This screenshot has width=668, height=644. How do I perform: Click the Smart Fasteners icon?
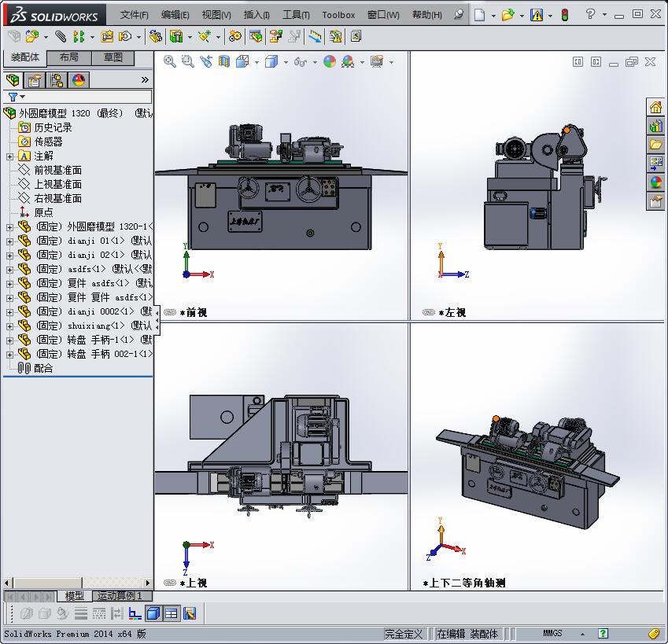click(107, 37)
